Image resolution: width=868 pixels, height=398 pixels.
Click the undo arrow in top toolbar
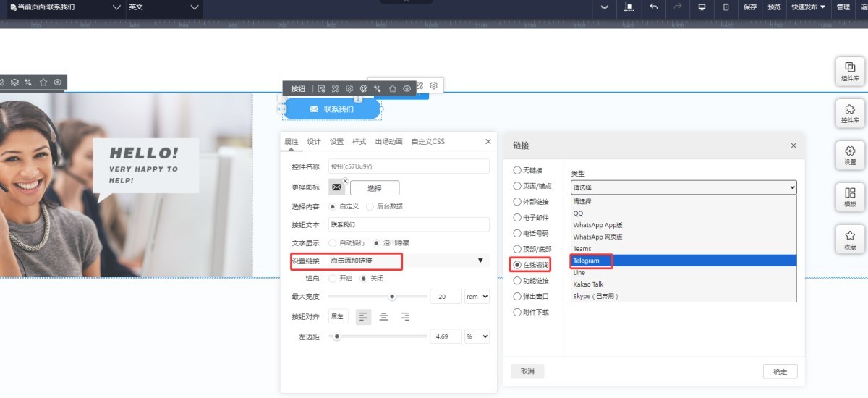point(654,7)
